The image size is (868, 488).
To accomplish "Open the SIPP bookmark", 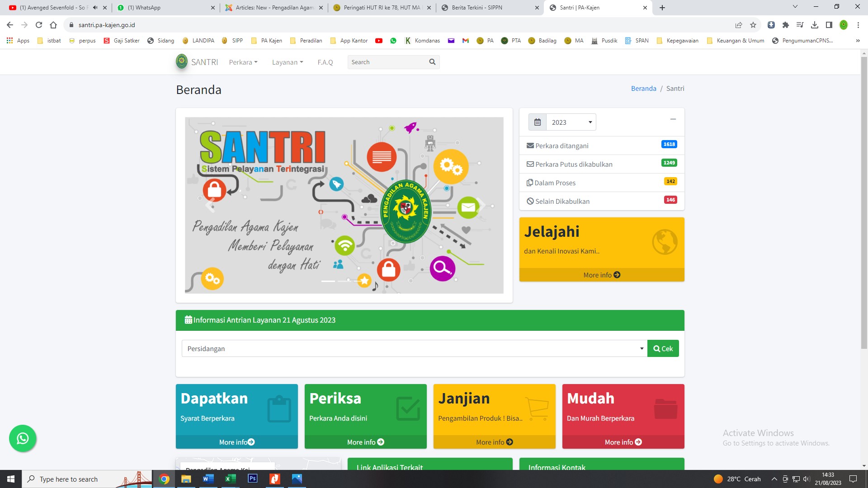I will coord(232,41).
